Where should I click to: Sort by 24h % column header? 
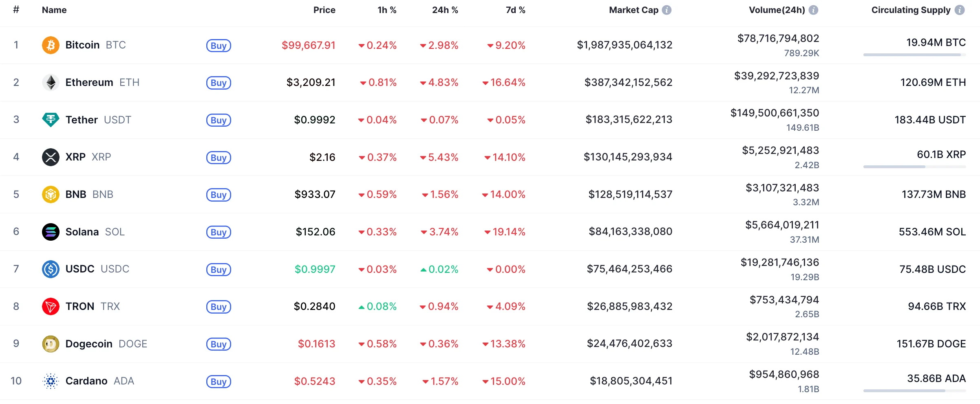(x=445, y=10)
